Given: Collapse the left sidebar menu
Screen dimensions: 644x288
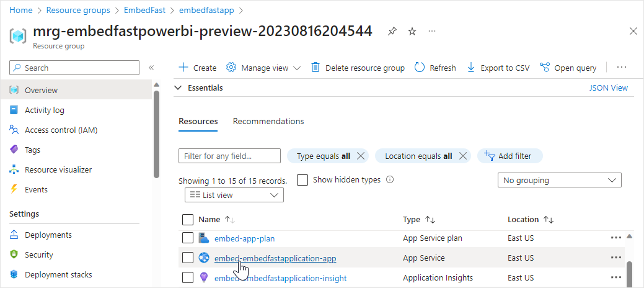Looking at the screenshot, I should click(x=151, y=68).
